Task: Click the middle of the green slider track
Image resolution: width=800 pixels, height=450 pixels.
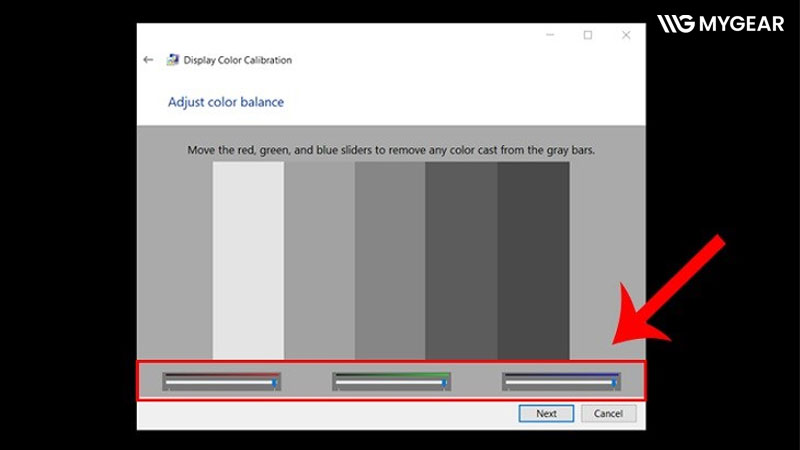Action: 391,383
